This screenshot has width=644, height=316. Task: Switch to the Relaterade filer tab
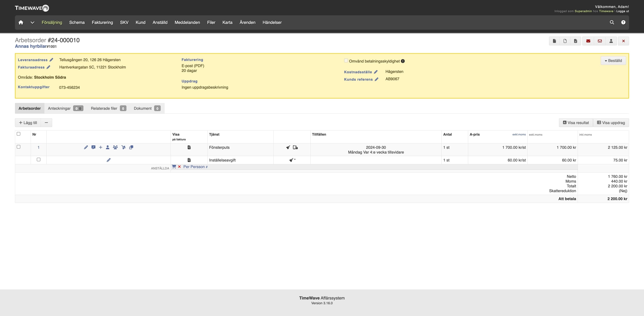[109, 108]
